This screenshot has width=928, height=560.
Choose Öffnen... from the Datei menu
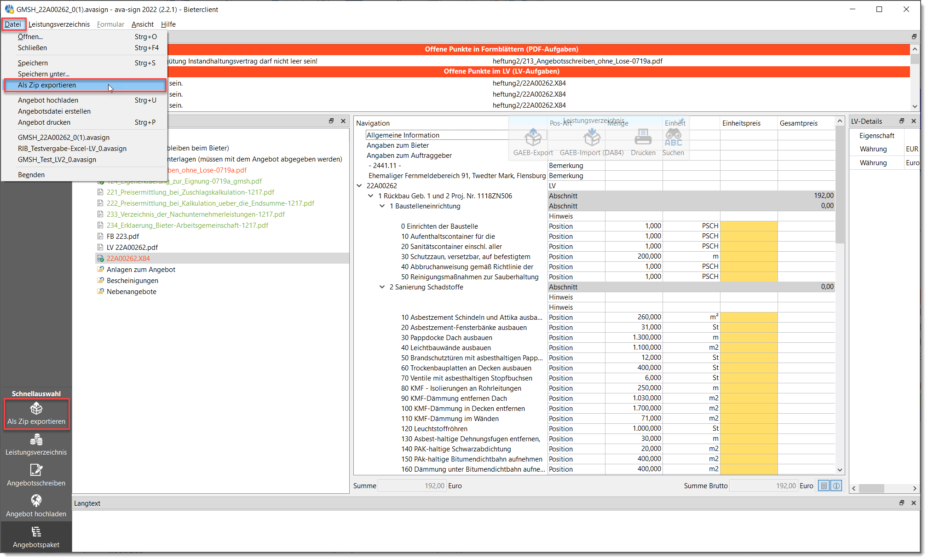[x=85, y=37]
